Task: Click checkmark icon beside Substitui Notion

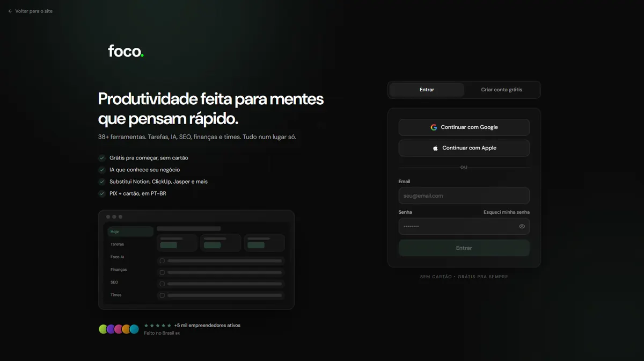Action: coord(101,182)
